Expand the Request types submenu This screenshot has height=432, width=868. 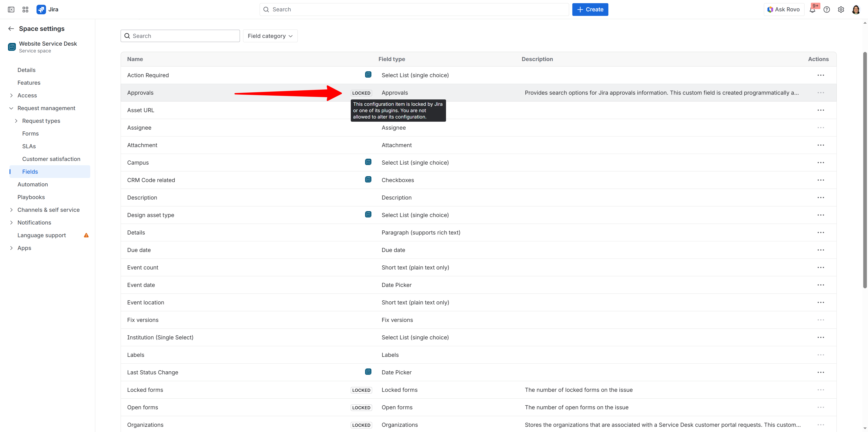[16, 121]
